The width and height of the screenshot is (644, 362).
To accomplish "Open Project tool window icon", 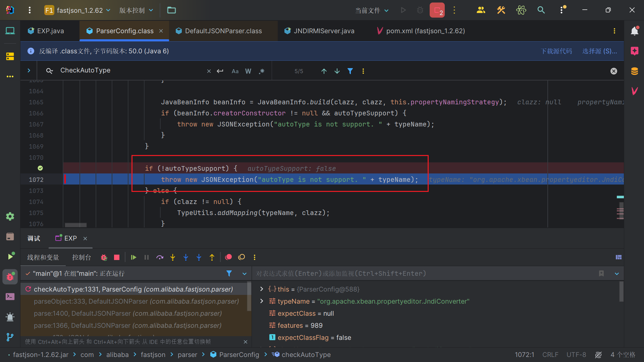I will pyautogui.click(x=10, y=31).
